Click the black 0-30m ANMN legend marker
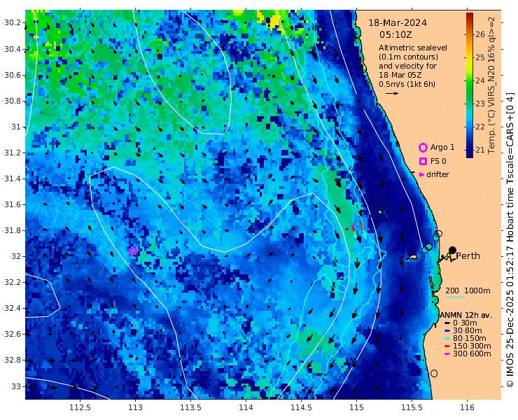Screen dimensions: 518x420 [447, 323]
